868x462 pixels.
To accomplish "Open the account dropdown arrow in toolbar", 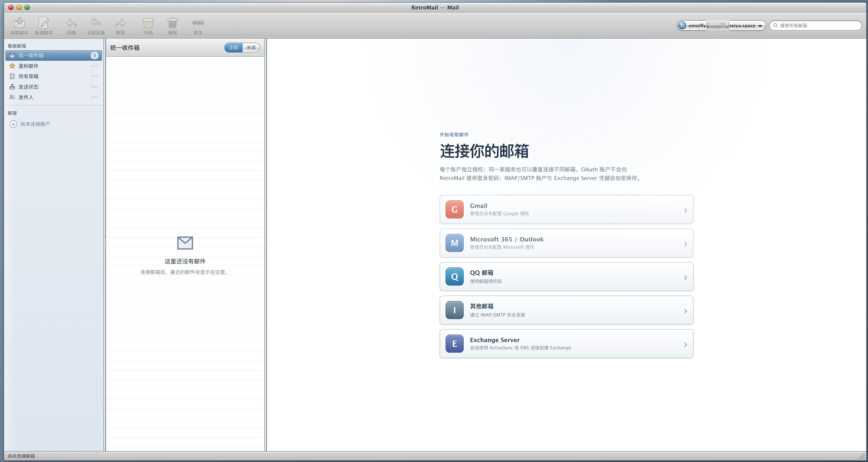I will [x=760, y=26].
